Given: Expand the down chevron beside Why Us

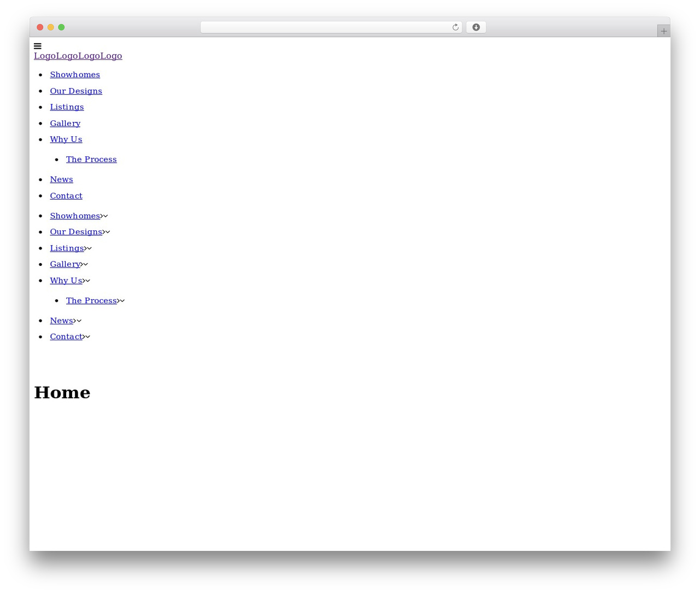Looking at the screenshot, I should 88,281.
